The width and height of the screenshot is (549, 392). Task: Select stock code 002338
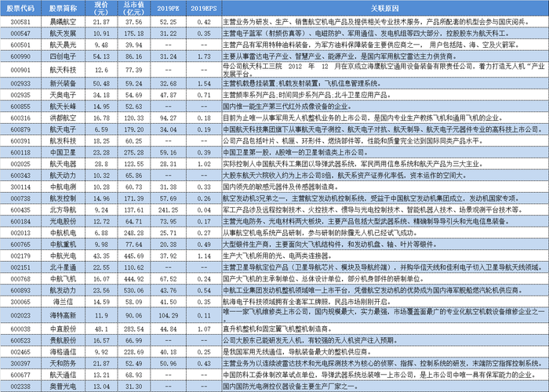point(20,387)
